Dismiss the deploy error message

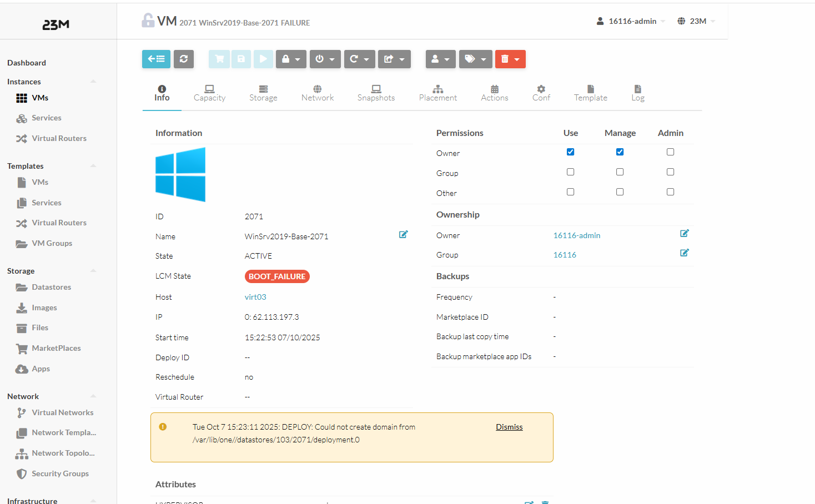coord(509,427)
